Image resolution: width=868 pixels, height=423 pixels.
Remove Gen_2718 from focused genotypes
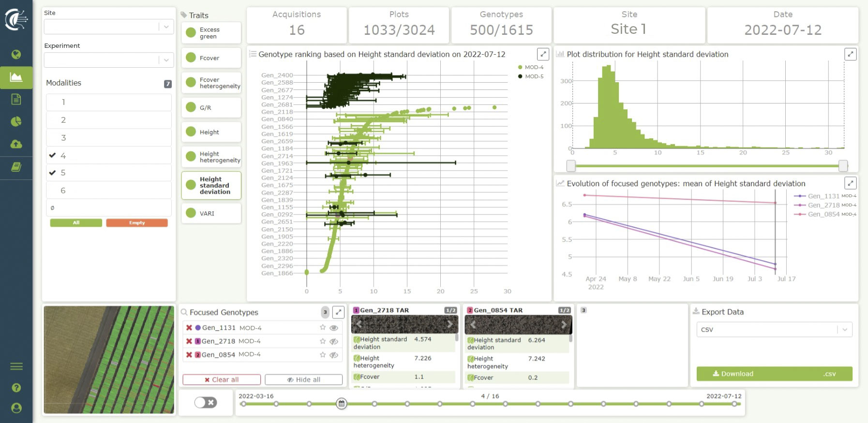(189, 341)
